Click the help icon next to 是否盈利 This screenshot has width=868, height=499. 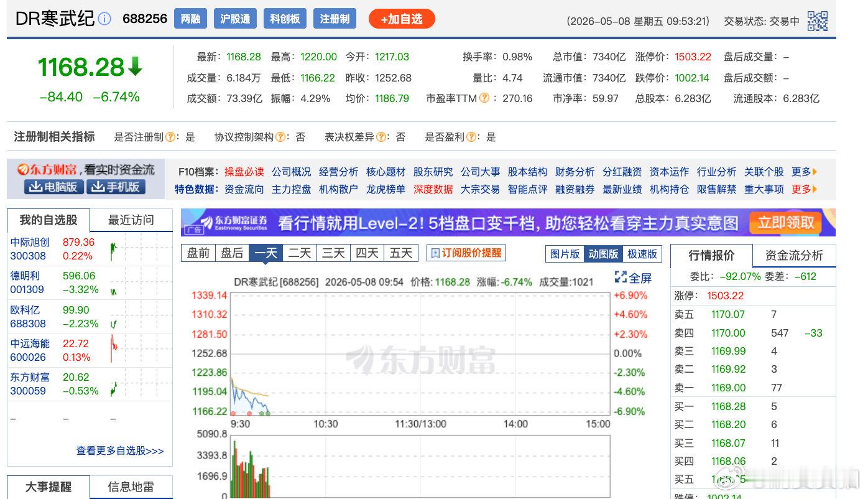pos(471,137)
